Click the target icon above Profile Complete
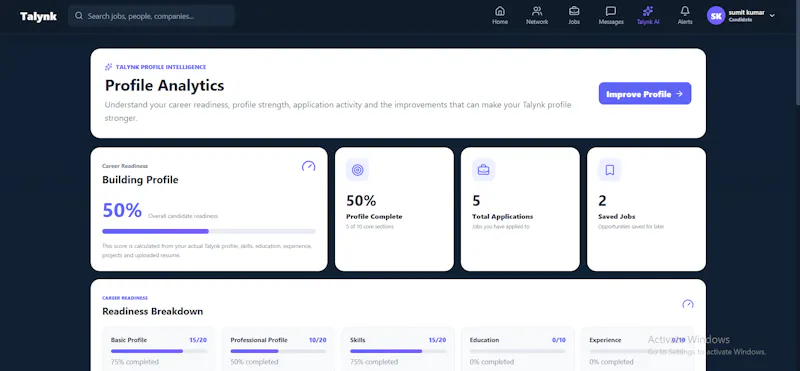The height and width of the screenshot is (371, 800). click(357, 170)
